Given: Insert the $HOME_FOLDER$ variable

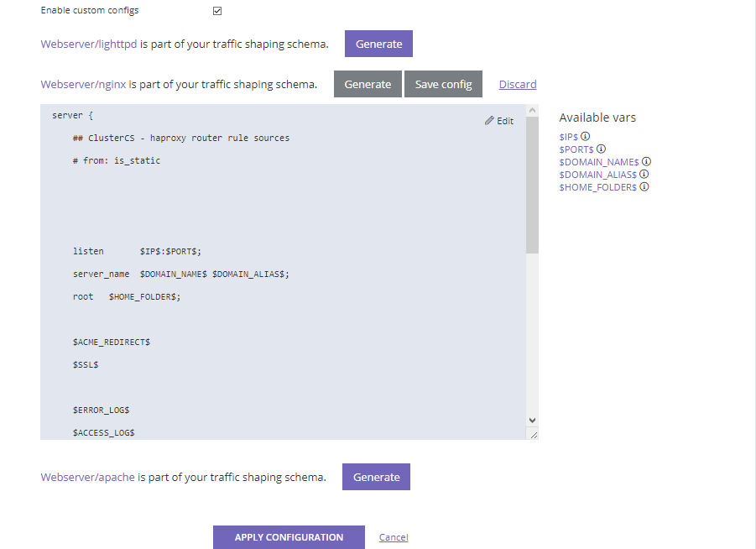Looking at the screenshot, I should [x=598, y=187].
